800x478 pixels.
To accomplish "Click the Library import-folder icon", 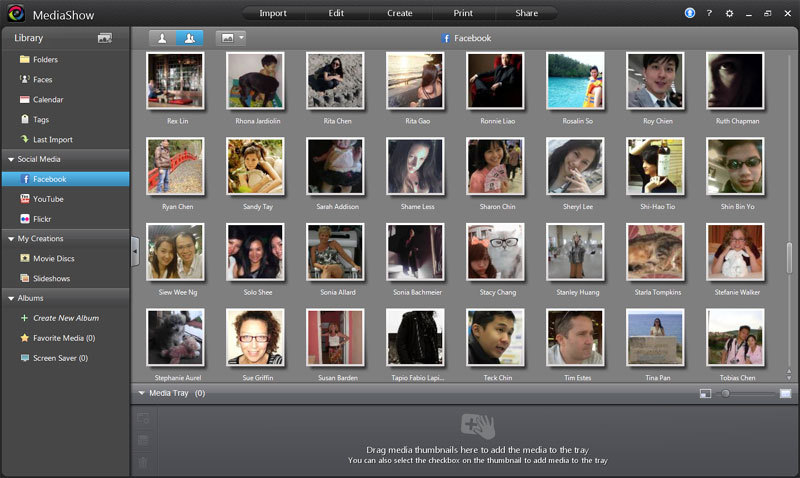I will (x=104, y=38).
